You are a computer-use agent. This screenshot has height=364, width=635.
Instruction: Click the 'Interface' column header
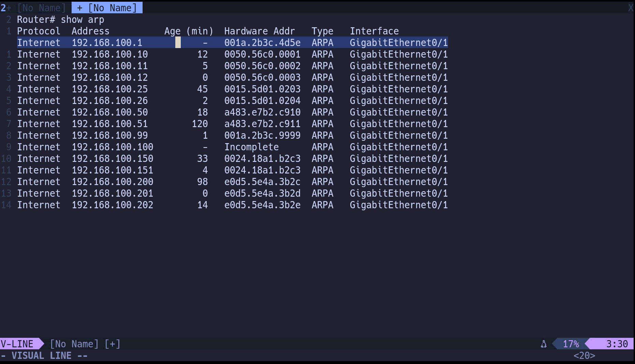coord(374,31)
